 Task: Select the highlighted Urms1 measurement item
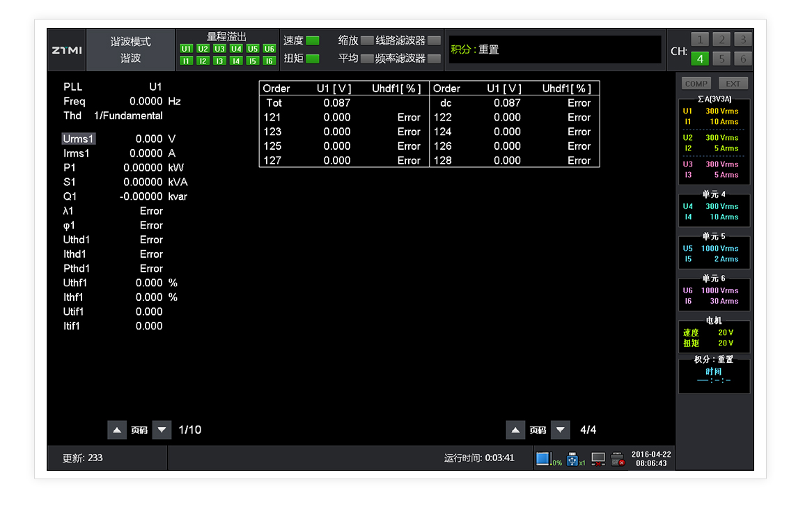[76, 139]
